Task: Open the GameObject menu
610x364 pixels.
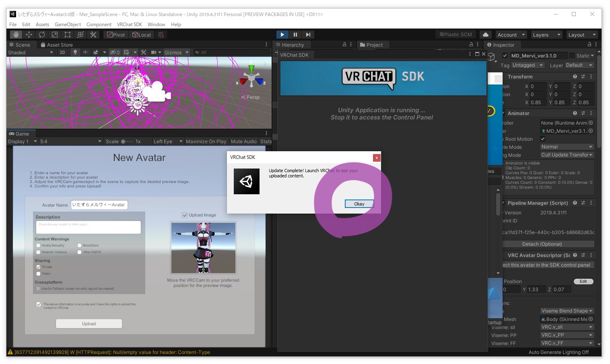Action: [x=68, y=24]
